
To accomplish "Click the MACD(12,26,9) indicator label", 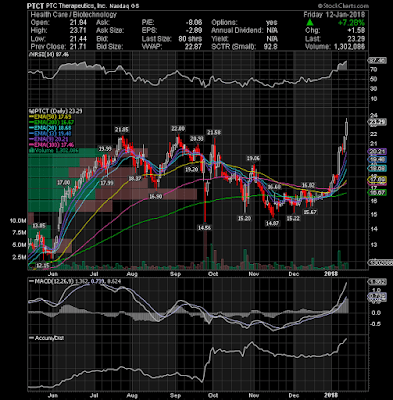I will 75,281.
